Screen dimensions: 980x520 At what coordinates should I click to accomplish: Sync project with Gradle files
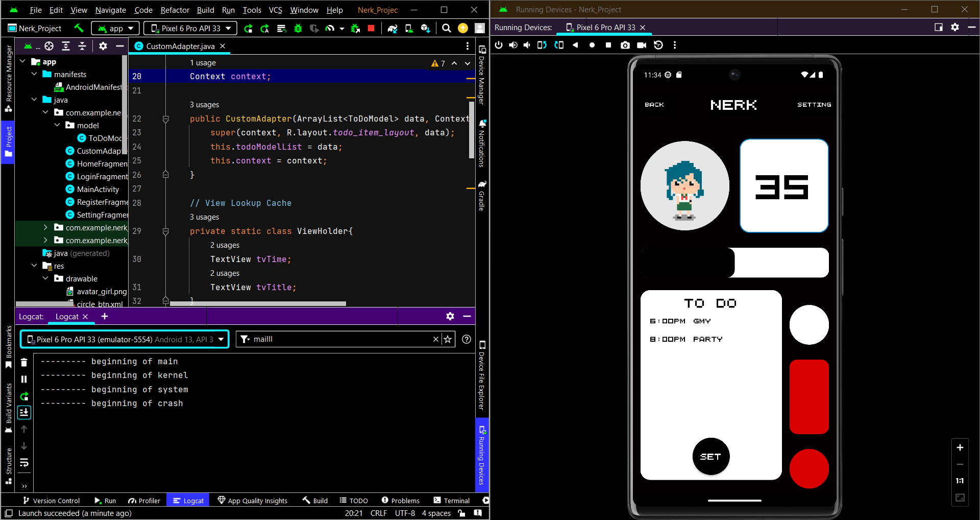(x=393, y=28)
